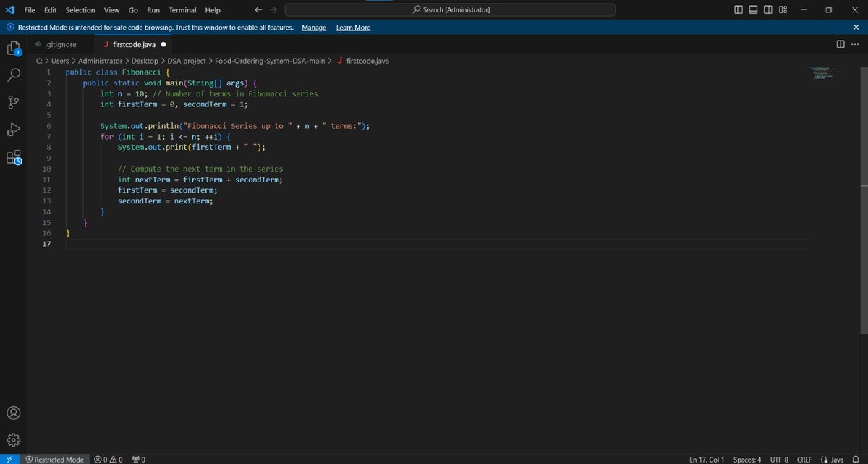868x464 pixels.
Task: Open the Run menu
Action: 153,10
